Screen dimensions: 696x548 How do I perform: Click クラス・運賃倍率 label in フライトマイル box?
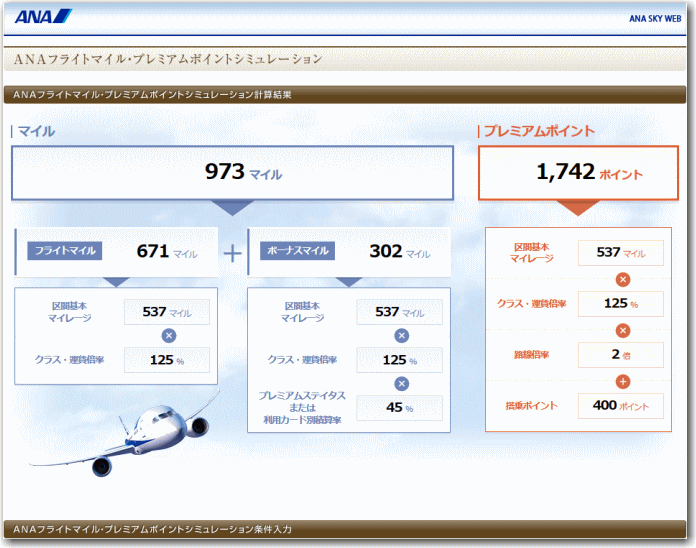coord(69,360)
